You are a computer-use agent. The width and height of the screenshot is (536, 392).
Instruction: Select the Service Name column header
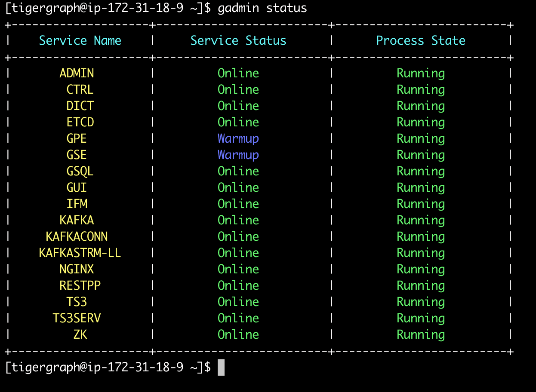(x=80, y=40)
